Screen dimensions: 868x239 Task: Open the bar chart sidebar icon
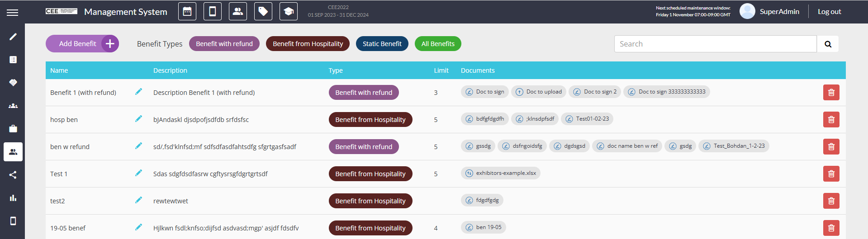[13, 198]
